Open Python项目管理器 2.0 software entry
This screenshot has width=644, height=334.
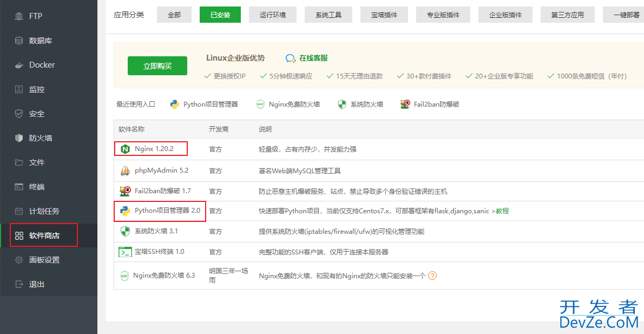click(167, 211)
